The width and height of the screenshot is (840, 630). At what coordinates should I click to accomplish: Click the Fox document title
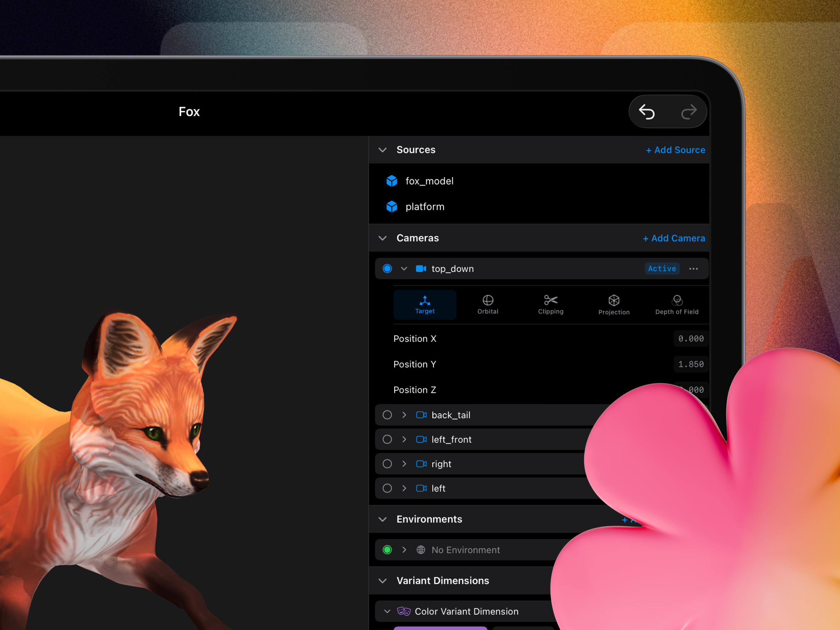click(x=189, y=112)
